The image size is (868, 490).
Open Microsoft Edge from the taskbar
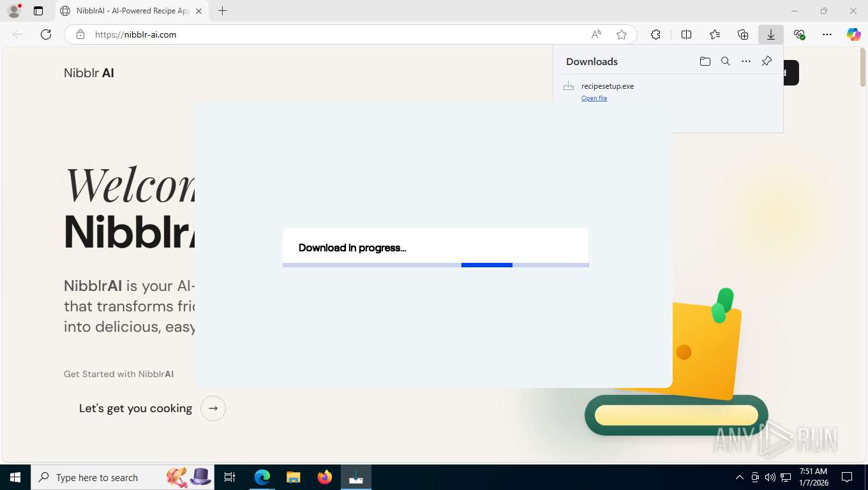[262, 477]
